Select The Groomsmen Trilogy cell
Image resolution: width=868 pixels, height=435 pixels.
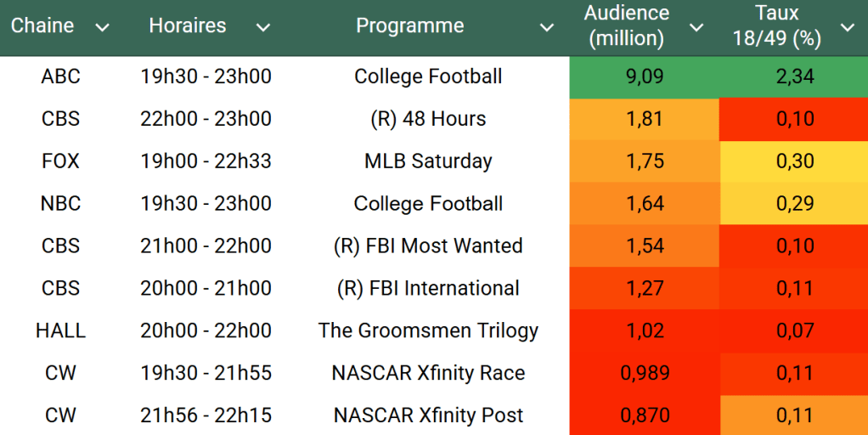(428, 330)
